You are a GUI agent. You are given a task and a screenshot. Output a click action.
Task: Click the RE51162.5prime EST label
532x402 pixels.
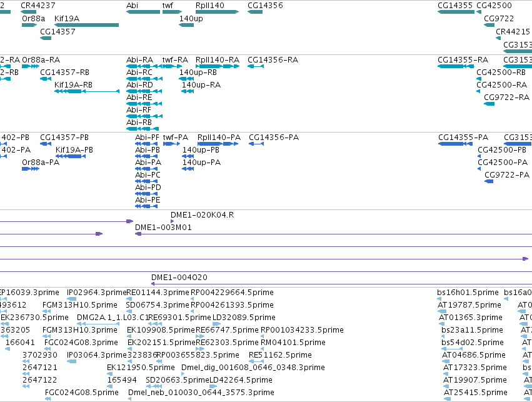point(280,355)
